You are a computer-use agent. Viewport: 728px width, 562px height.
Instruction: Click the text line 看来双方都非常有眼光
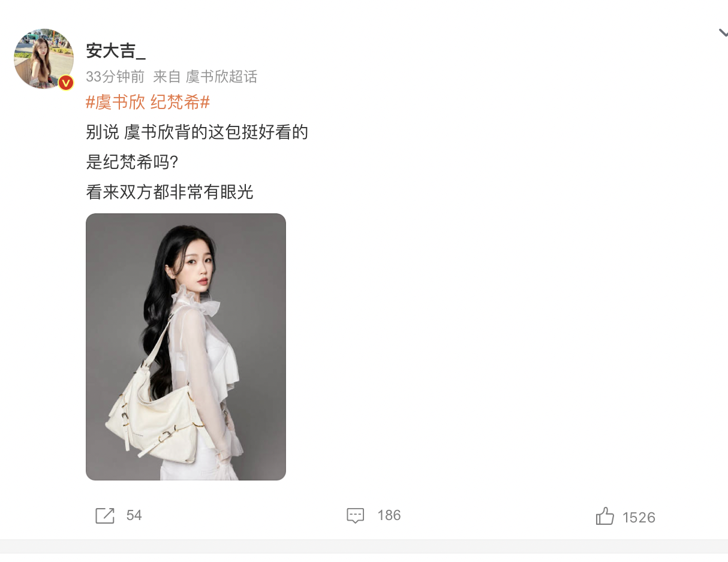(x=170, y=192)
